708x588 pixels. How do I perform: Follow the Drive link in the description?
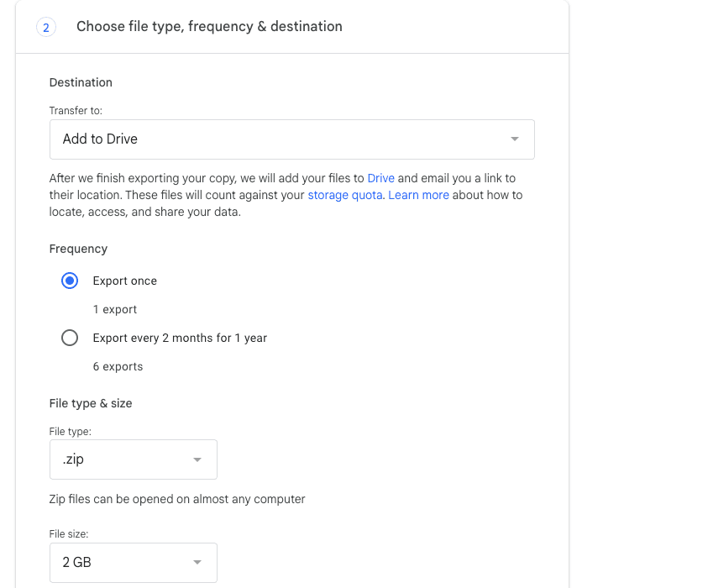pyautogui.click(x=380, y=178)
